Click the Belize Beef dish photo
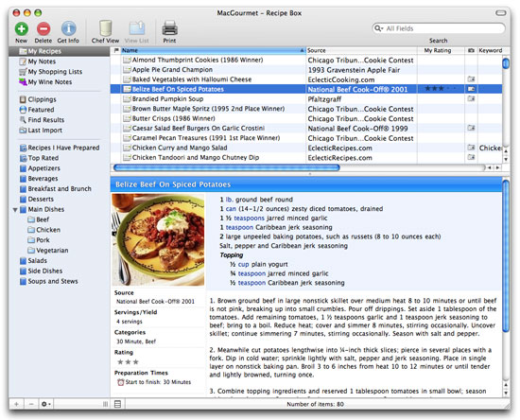This screenshot has width=520, height=420. (158, 239)
